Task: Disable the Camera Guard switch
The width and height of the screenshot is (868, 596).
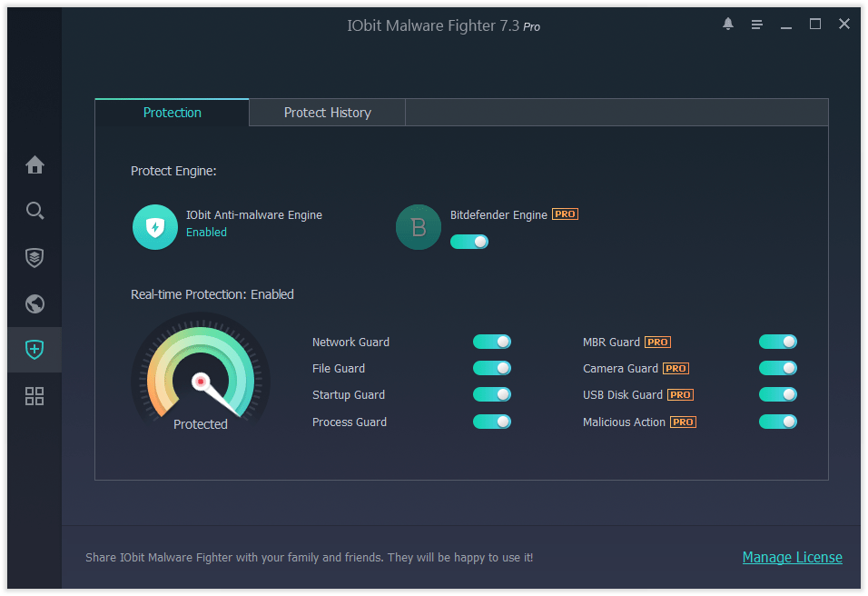Action: point(777,368)
